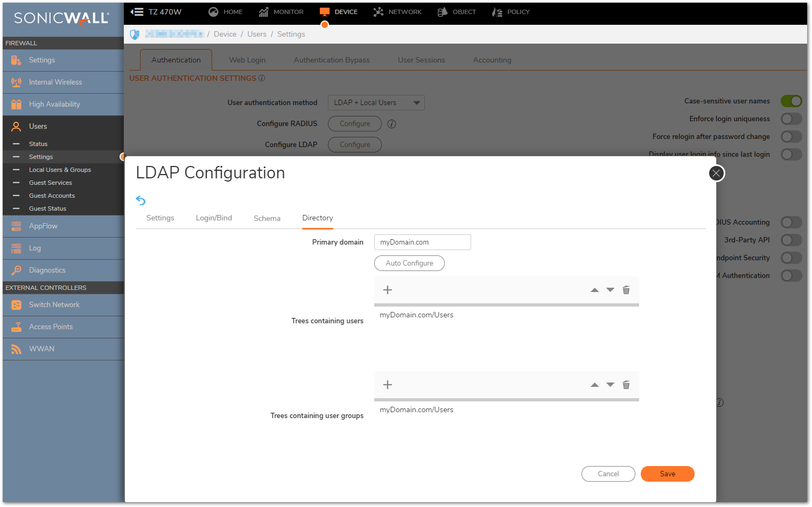Toggle Force relogin after password change
Screen dimensions: 812x507
point(791,137)
